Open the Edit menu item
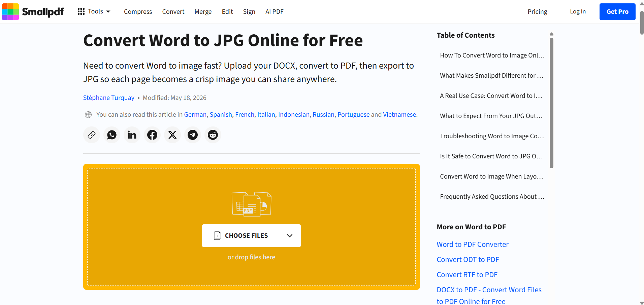 coord(227,12)
